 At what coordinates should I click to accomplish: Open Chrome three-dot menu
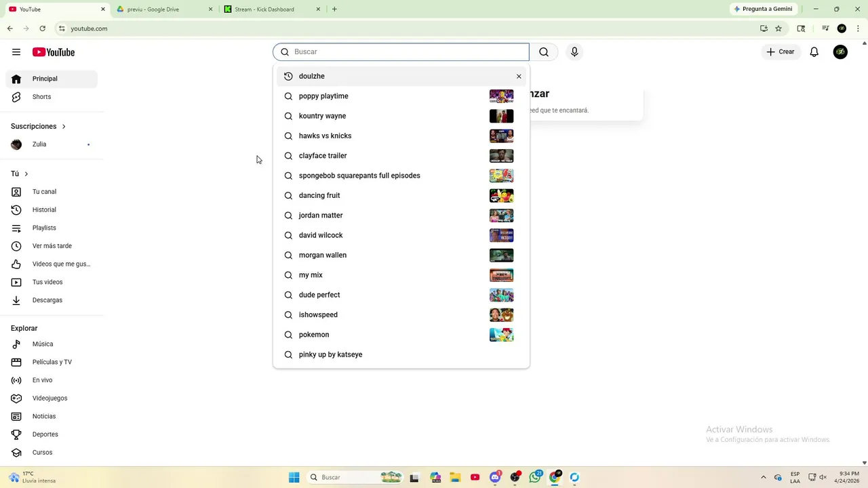click(x=858, y=28)
